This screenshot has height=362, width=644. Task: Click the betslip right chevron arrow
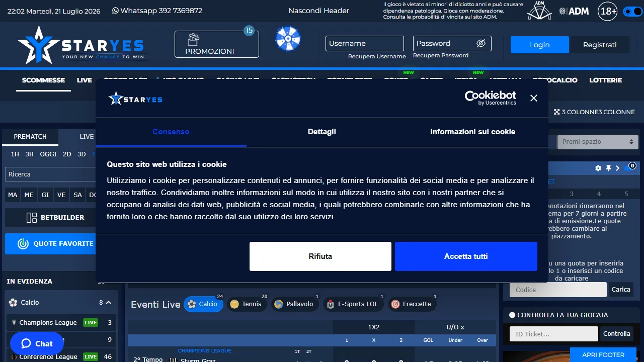pyautogui.click(x=618, y=168)
